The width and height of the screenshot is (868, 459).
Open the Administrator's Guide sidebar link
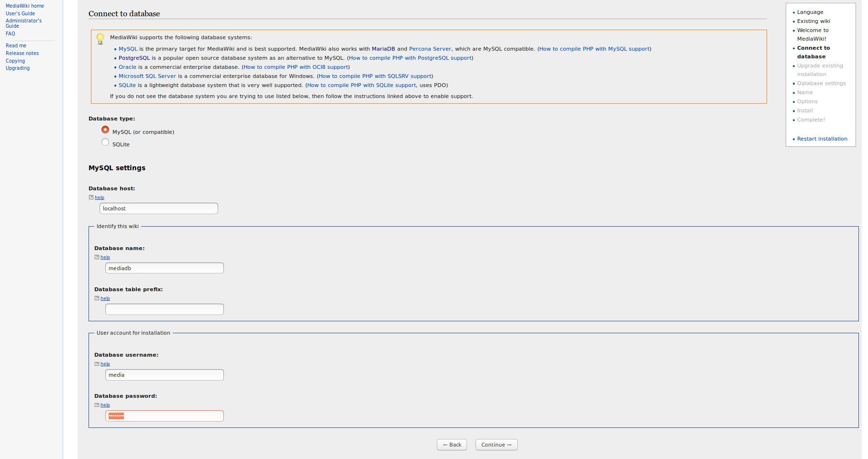pos(23,23)
